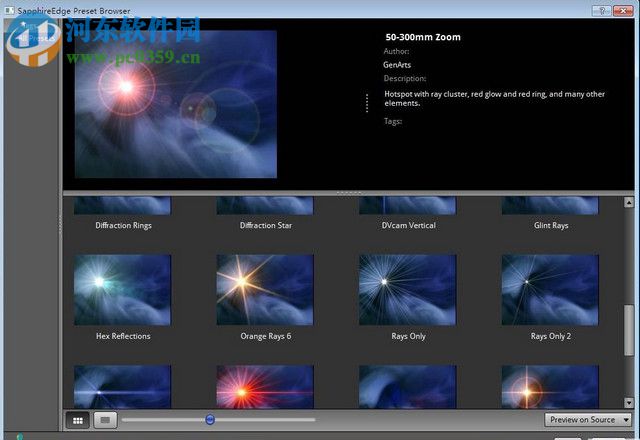Click the DVcam Vertical preset label
This screenshot has width=640, height=440.
tap(409, 225)
